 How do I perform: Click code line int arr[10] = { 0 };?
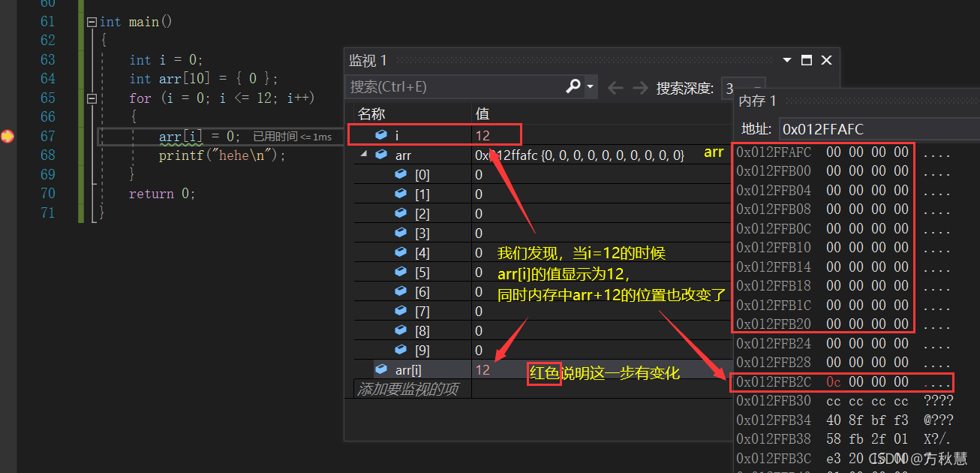click(x=204, y=78)
